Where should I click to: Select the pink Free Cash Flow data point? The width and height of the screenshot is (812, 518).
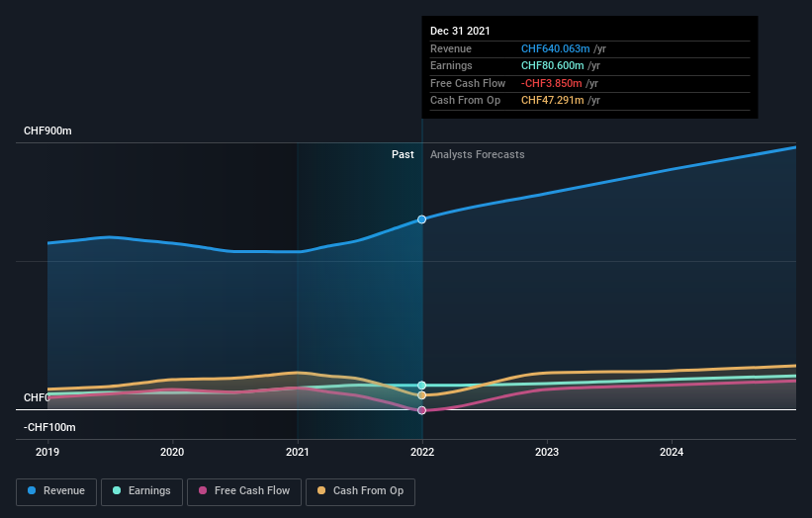pyautogui.click(x=421, y=410)
